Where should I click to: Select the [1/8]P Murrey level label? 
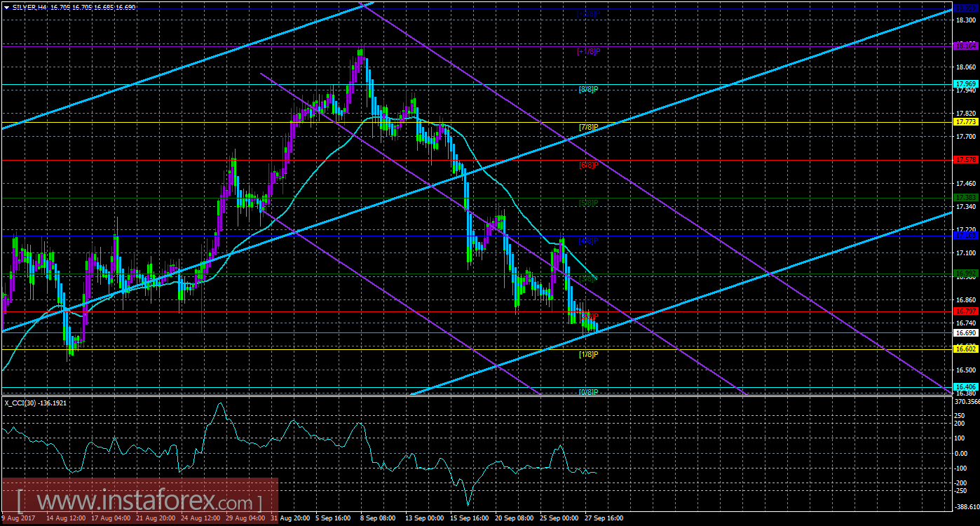click(x=588, y=354)
